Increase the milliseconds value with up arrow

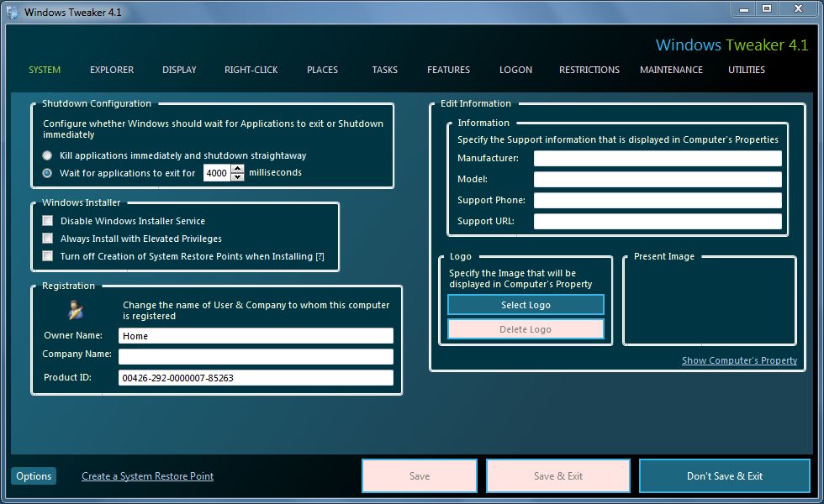pyautogui.click(x=237, y=169)
